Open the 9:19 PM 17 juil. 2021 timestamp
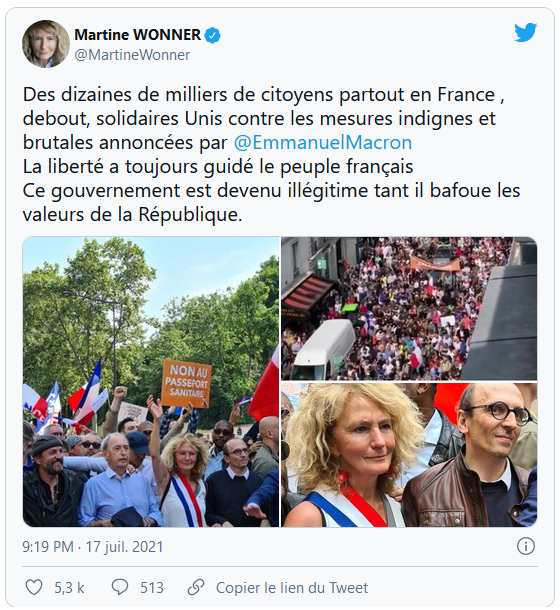Image resolution: width=560 pixels, height=610 pixels. [x=93, y=547]
